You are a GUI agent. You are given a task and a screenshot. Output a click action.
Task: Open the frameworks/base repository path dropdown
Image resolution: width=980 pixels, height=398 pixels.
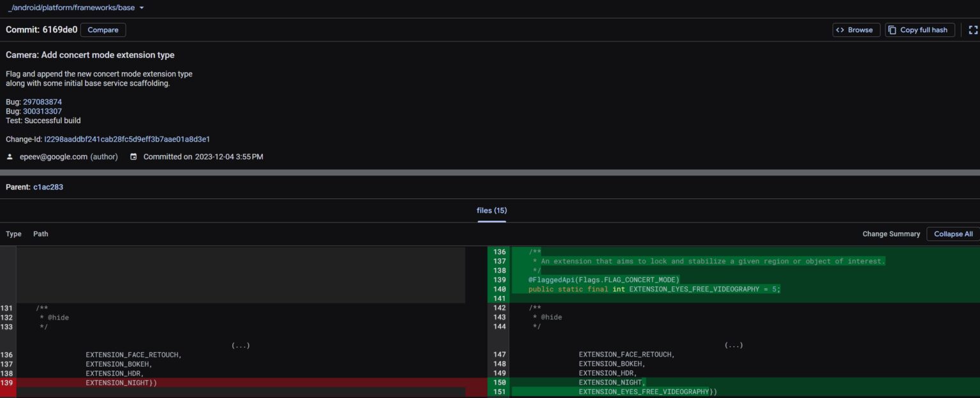point(141,8)
